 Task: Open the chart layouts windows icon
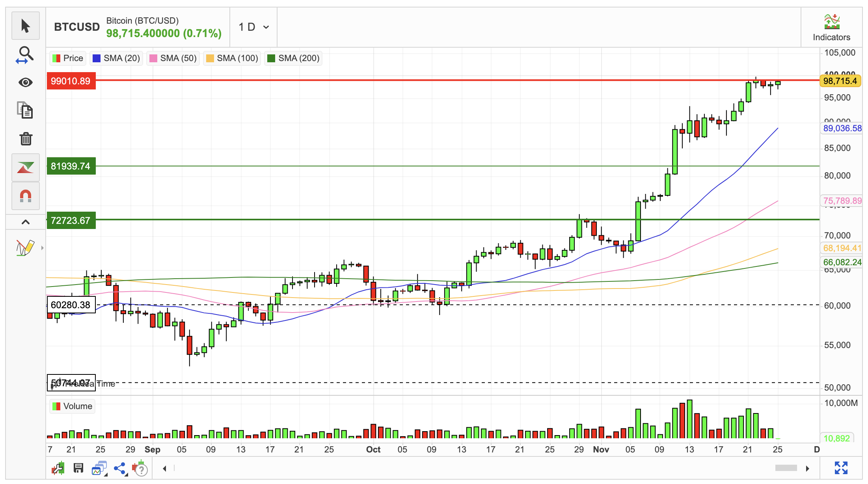point(99,468)
